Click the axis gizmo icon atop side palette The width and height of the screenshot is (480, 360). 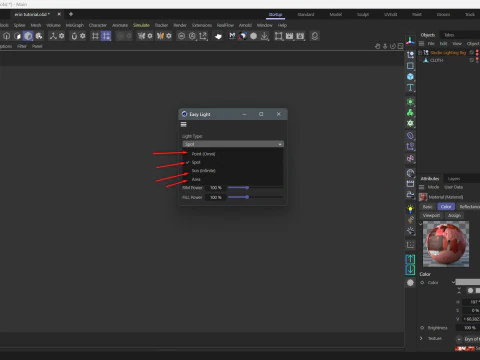pyautogui.click(x=410, y=41)
